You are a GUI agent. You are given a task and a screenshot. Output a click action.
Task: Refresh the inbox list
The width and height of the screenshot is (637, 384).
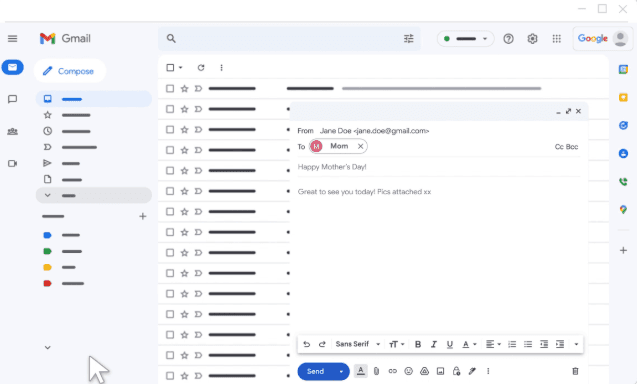pos(201,67)
